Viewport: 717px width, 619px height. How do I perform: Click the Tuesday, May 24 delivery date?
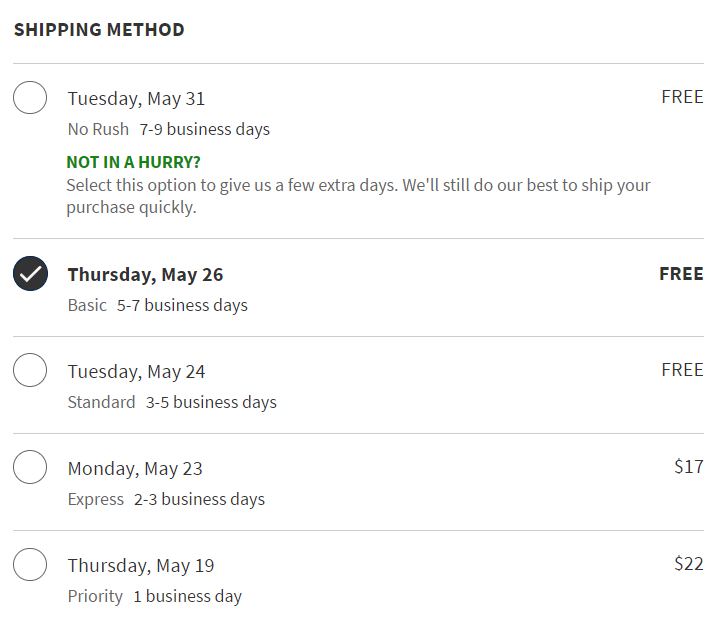click(x=136, y=372)
